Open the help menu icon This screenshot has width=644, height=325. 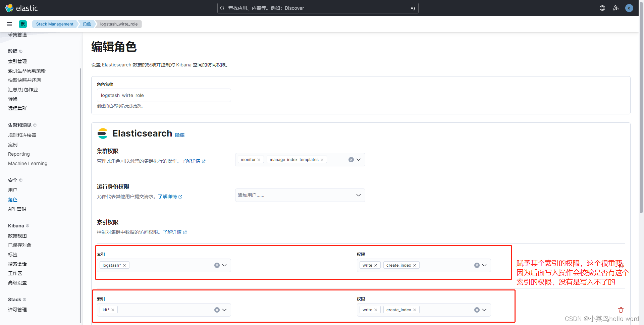602,8
